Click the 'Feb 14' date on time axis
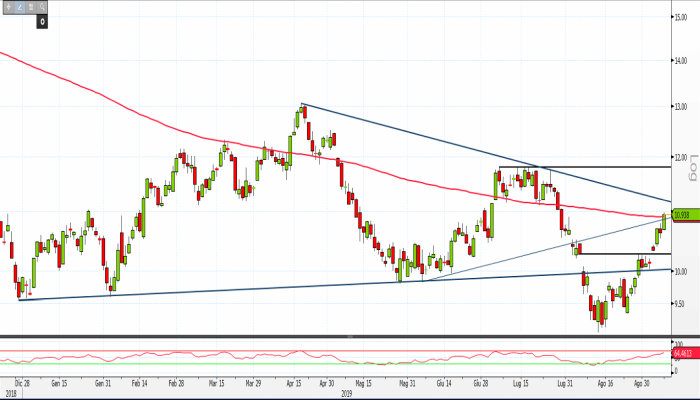This screenshot has height=400, width=700. point(139,383)
